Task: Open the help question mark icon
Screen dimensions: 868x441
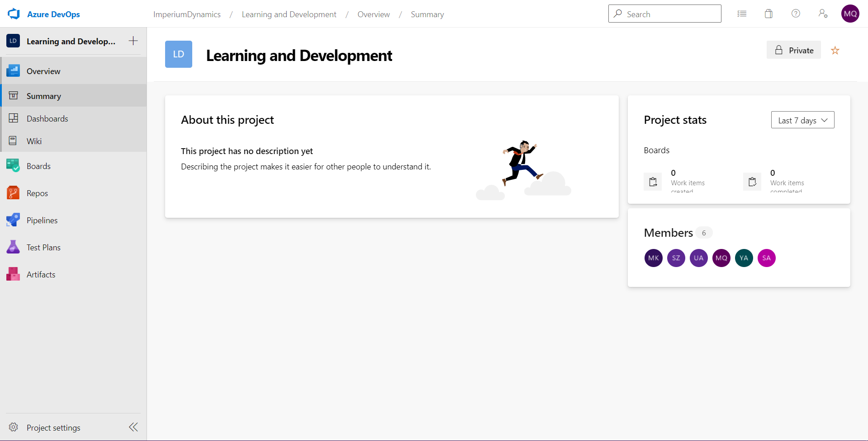Action: point(796,14)
